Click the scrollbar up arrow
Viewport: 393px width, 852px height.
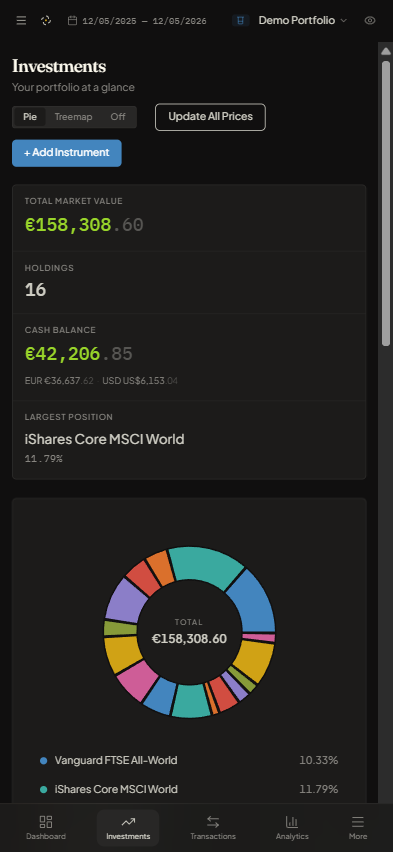pyautogui.click(x=386, y=51)
